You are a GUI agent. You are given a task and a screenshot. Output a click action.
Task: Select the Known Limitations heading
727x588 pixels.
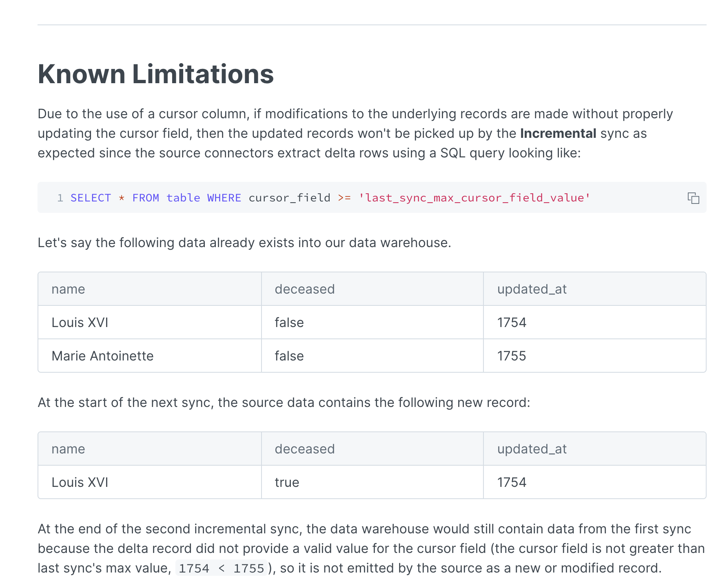click(x=156, y=74)
